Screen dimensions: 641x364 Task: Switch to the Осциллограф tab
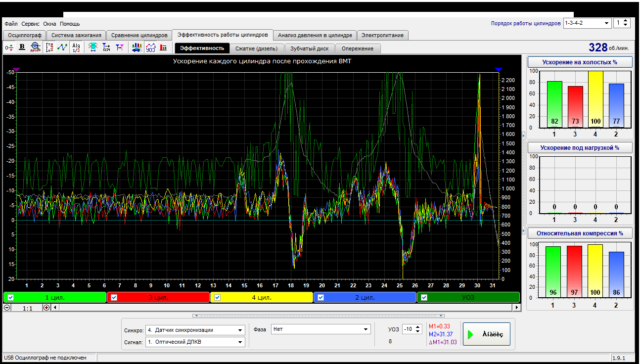click(x=24, y=35)
